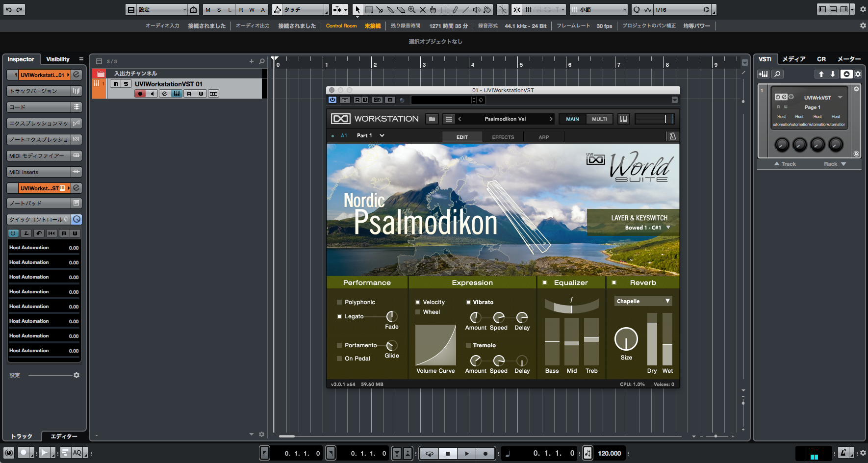
Task: Expand the Part 1 selector chevron
Action: coord(382,135)
